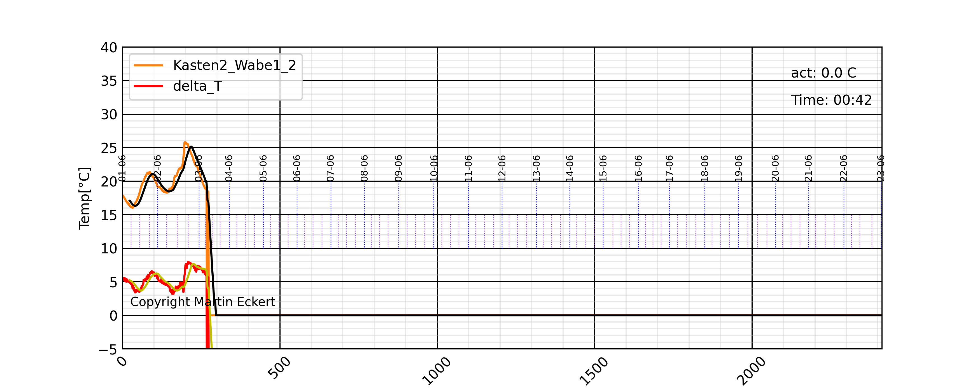Click the y-axis tick label −5
The image size is (980, 392).
(108, 349)
